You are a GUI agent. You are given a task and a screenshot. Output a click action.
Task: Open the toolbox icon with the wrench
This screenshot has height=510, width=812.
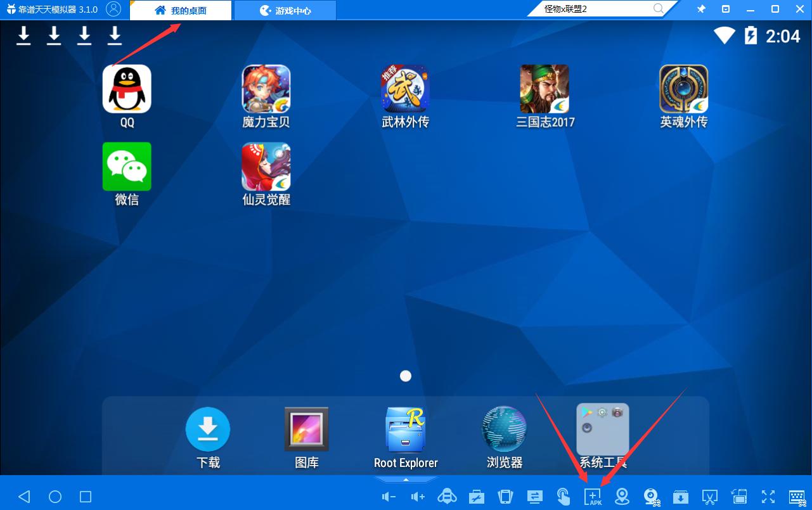[477, 497]
